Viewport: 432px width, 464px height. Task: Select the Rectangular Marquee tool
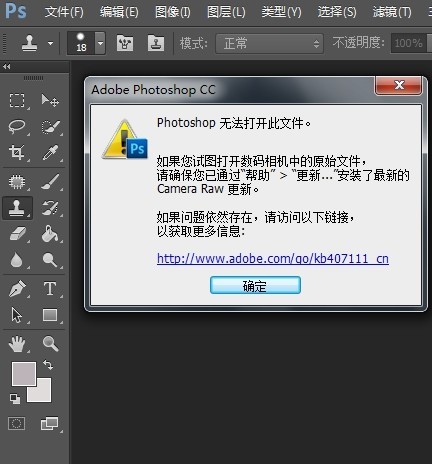pyautogui.click(x=17, y=100)
